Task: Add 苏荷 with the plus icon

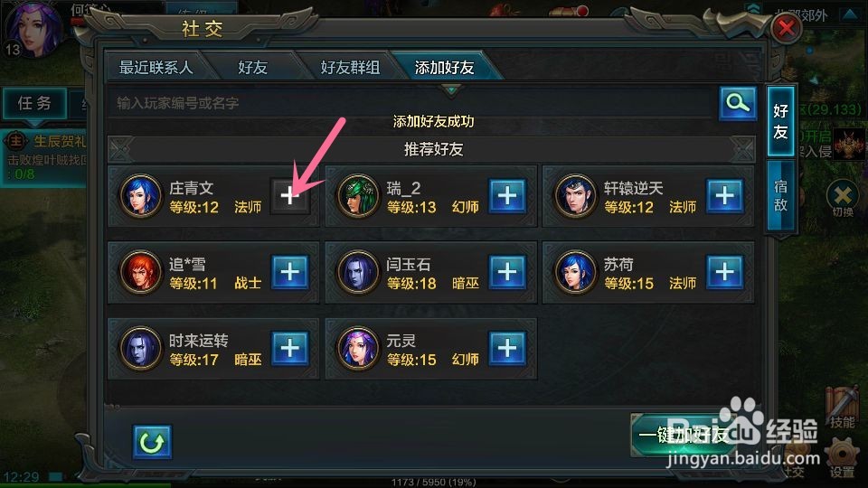Action: click(724, 272)
